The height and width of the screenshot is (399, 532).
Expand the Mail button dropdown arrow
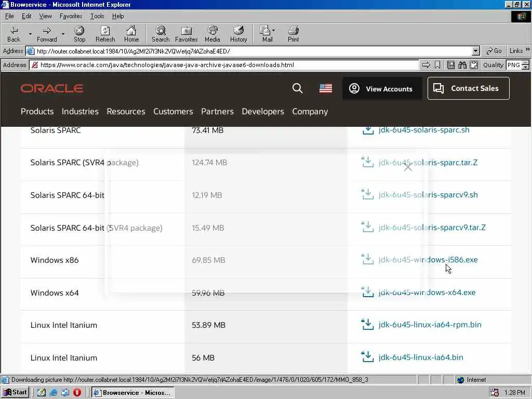274,31
